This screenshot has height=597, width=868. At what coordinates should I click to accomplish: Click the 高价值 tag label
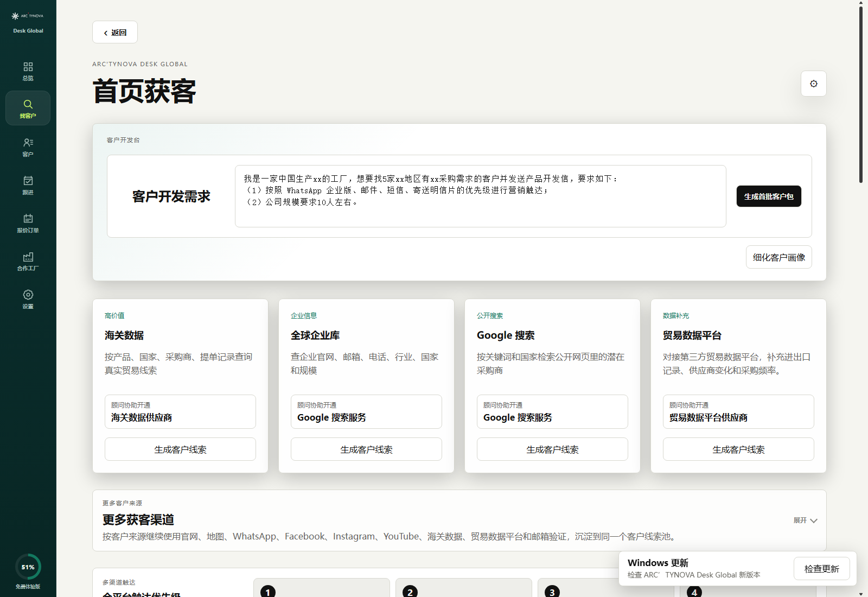(x=114, y=316)
